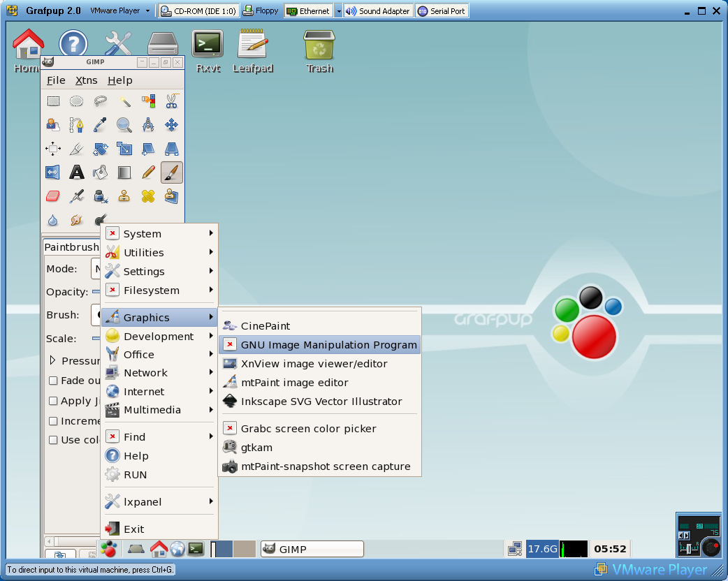The image size is (728, 581).
Task: Activate the Paths tool
Action: (x=77, y=125)
